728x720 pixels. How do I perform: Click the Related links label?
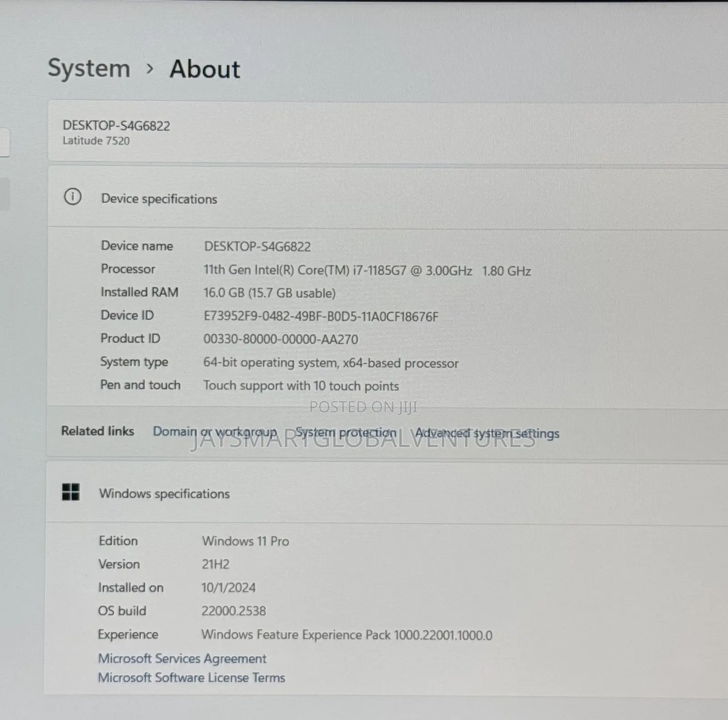click(x=98, y=431)
